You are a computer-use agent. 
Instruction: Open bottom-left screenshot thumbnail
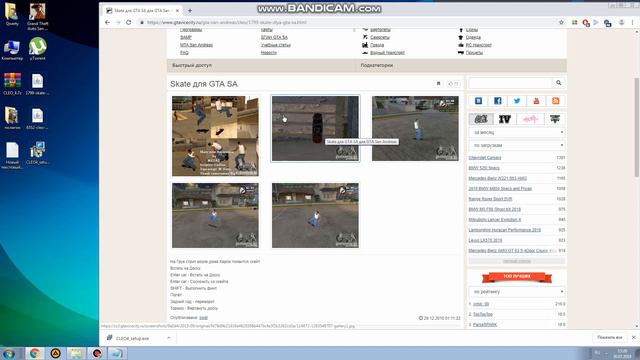[x=215, y=215]
